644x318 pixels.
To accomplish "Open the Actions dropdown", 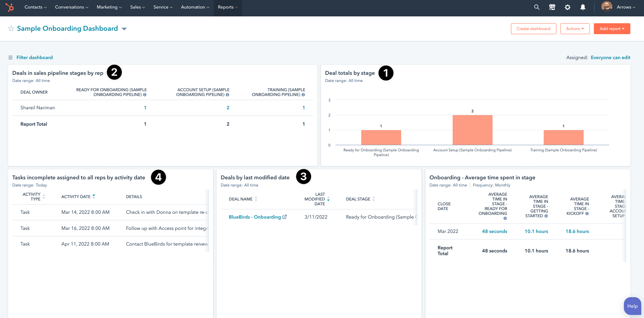I will click(x=575, y=29).
